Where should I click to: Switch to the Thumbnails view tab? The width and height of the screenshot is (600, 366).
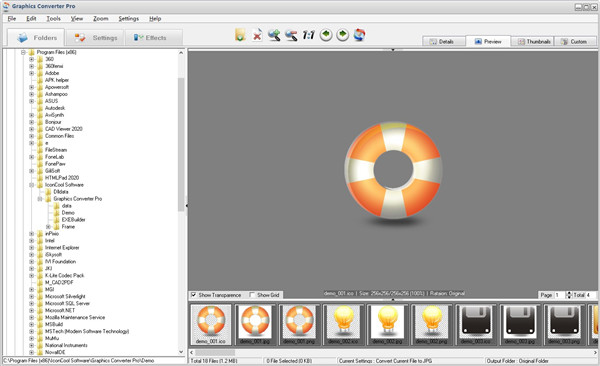pos(533,41)
